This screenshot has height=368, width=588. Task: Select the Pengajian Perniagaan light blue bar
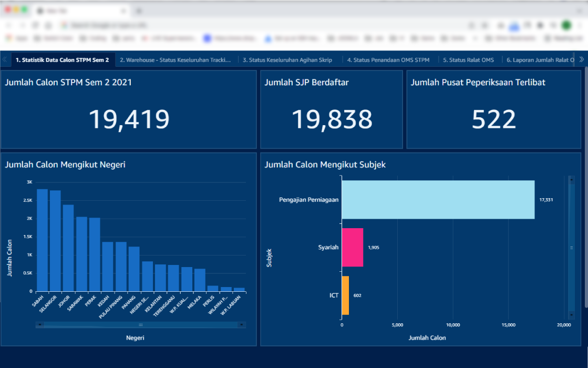coord(438,200)
